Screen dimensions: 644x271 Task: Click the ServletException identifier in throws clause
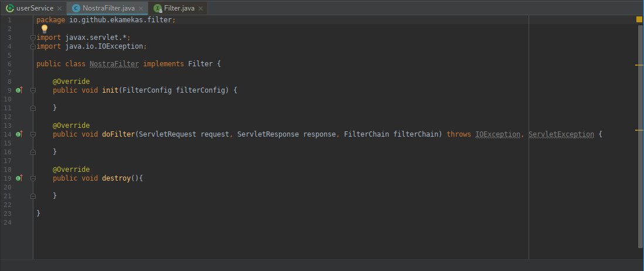click(561, 134)
